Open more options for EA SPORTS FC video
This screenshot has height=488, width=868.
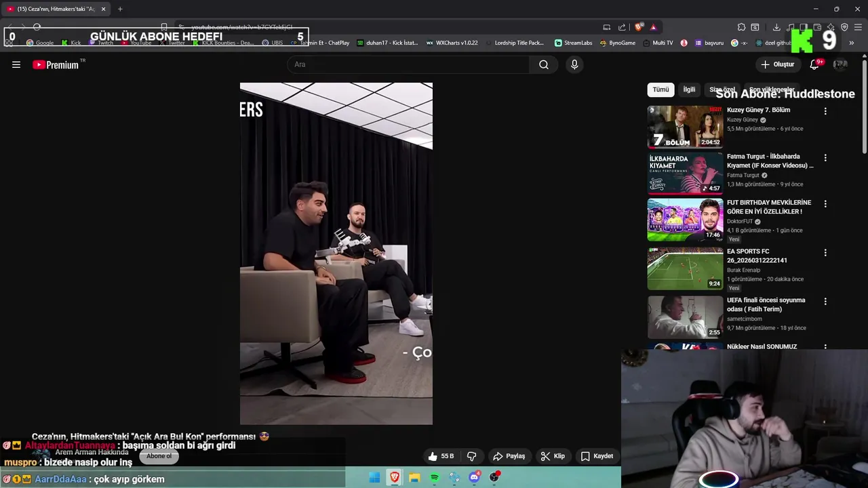tap(825, 253)
